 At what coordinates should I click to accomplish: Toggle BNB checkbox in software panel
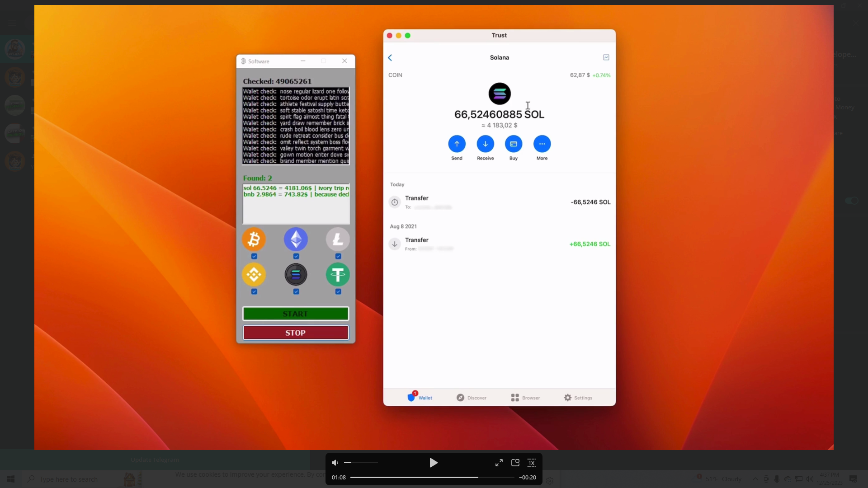coord(255,291)
